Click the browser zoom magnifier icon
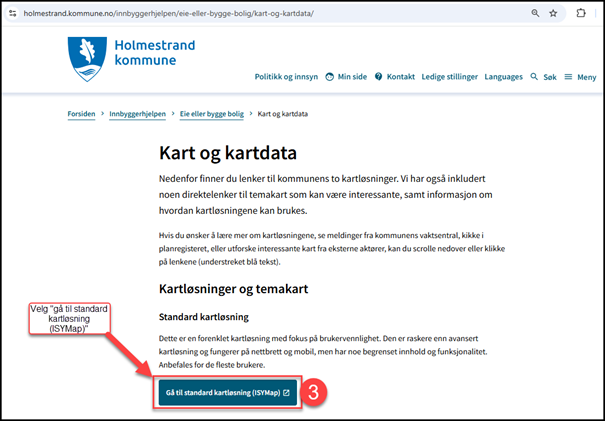This screenshot has width=605, height=421. tap(535, 13)
